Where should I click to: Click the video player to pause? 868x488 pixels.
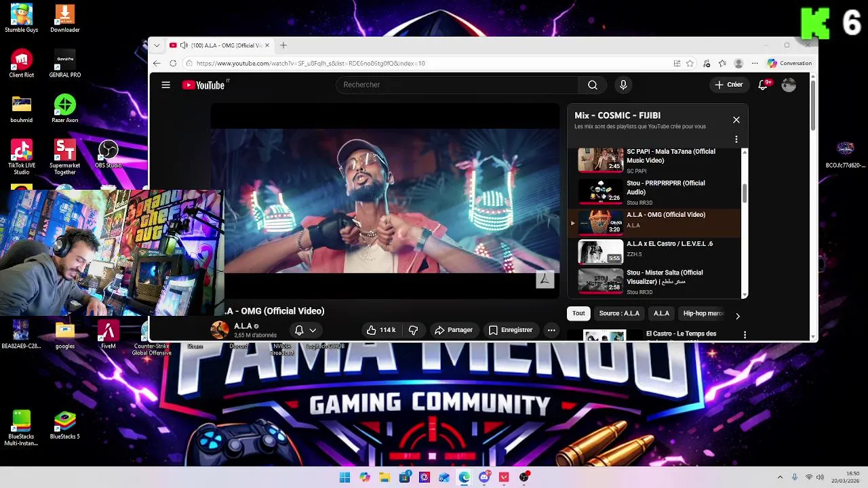[385, 201]
